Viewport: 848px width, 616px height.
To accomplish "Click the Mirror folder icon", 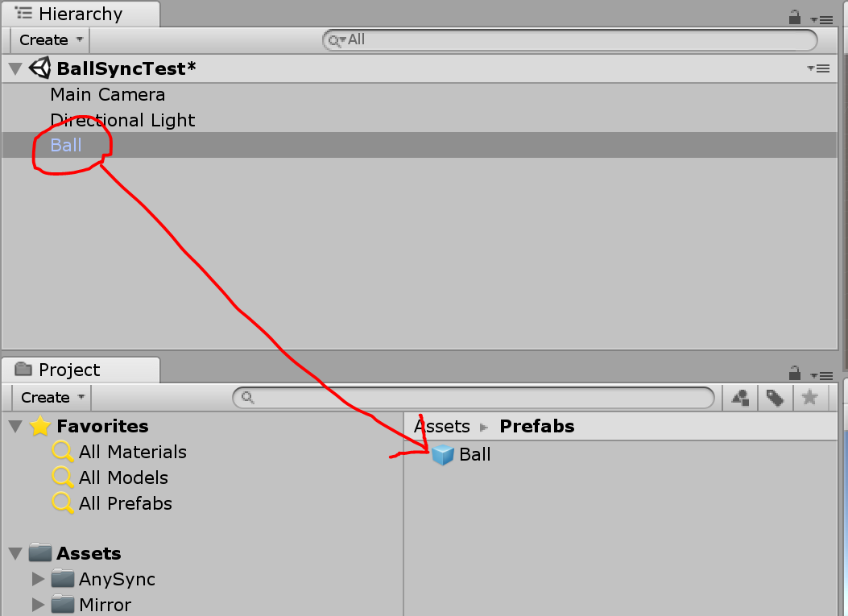I will (x=63, y=605).
